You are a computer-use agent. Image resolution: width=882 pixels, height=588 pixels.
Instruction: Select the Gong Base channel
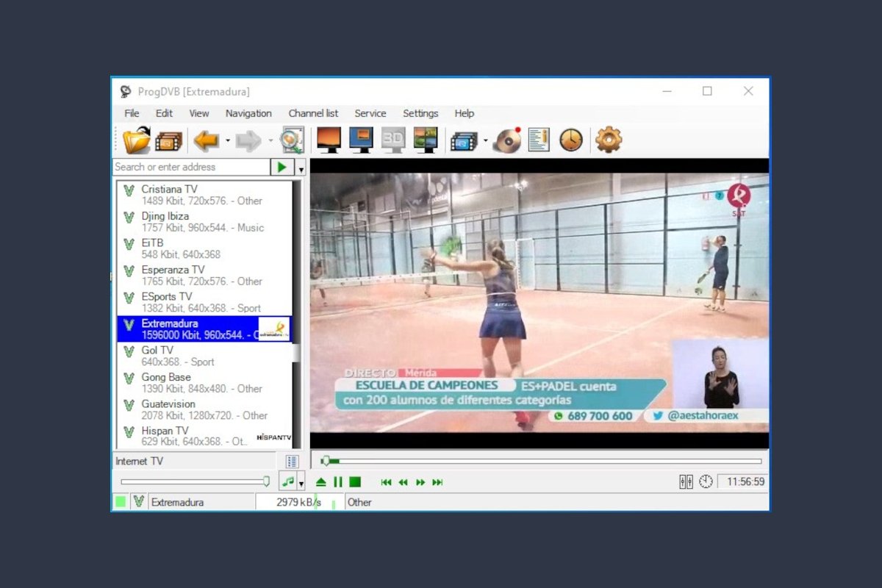pyautogui.click(x=204, y=383)
